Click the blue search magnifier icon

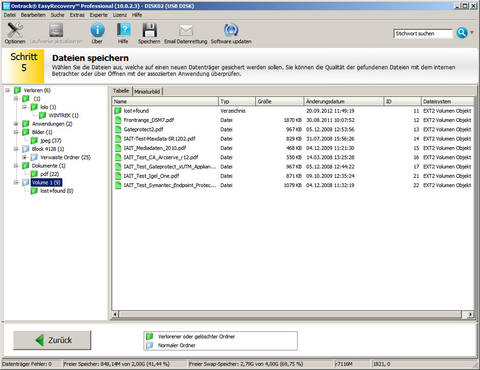tap(462, 33)
